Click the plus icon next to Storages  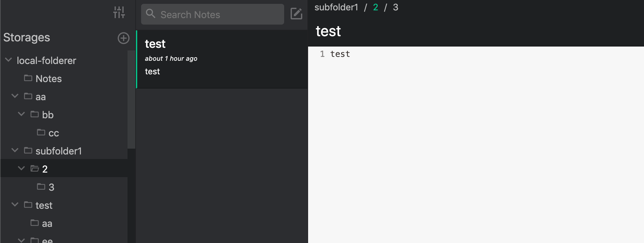123,38
